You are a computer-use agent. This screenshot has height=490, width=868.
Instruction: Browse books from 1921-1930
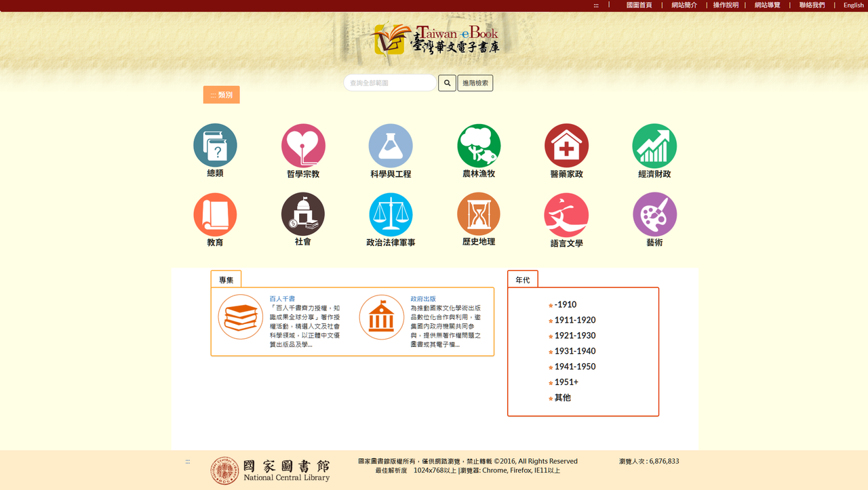575,336
